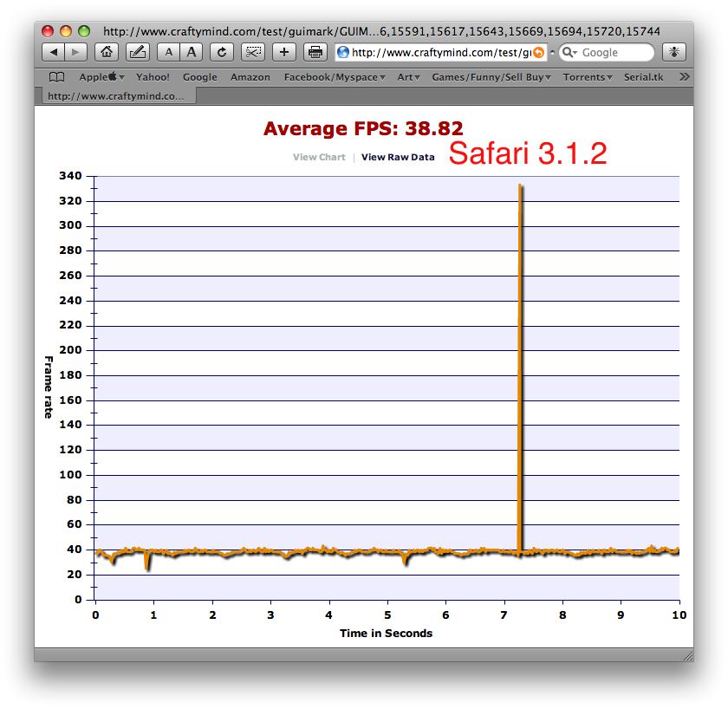
Task: Click the 340 y-axis value
Action: (70, 175)
